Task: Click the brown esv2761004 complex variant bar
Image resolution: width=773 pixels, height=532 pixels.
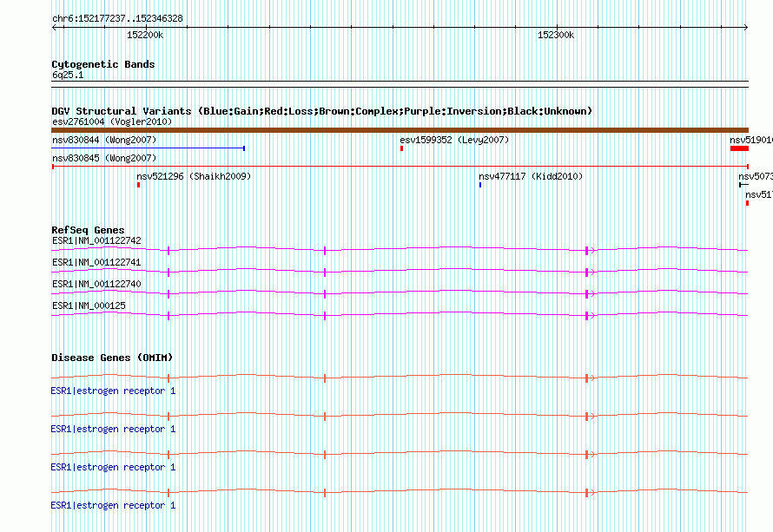Action: [400, 130]
